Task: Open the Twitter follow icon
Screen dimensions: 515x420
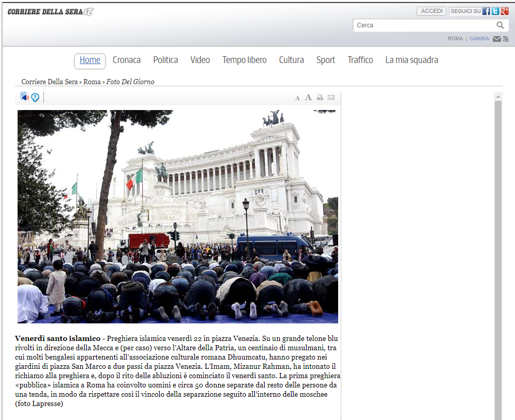Action: coord(495,11)
